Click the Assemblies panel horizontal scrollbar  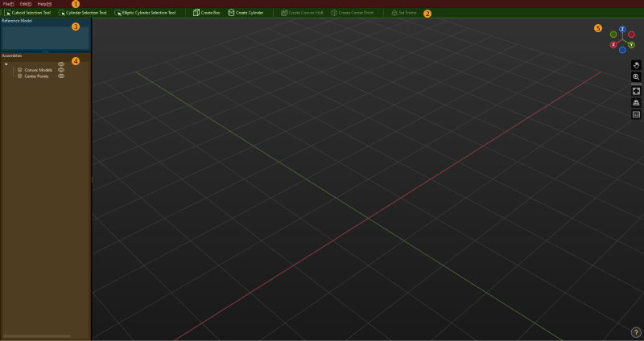pyautogui.click(x=37, y=336)
